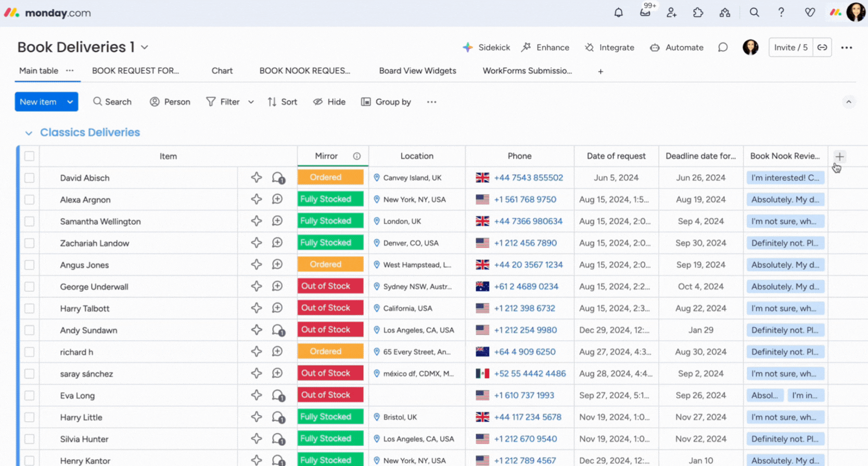This screenshot has width=868, height=466.
Task: Click the heart icon in top bar
Action: point(809,12)
